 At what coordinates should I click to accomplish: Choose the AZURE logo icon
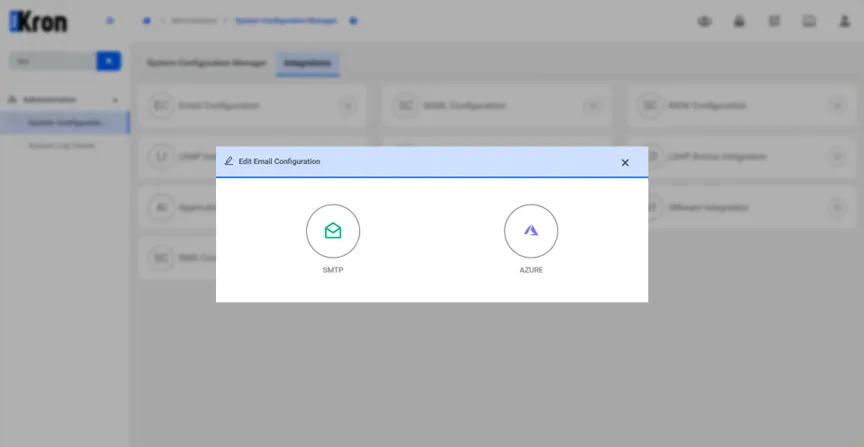pos(531,231)
